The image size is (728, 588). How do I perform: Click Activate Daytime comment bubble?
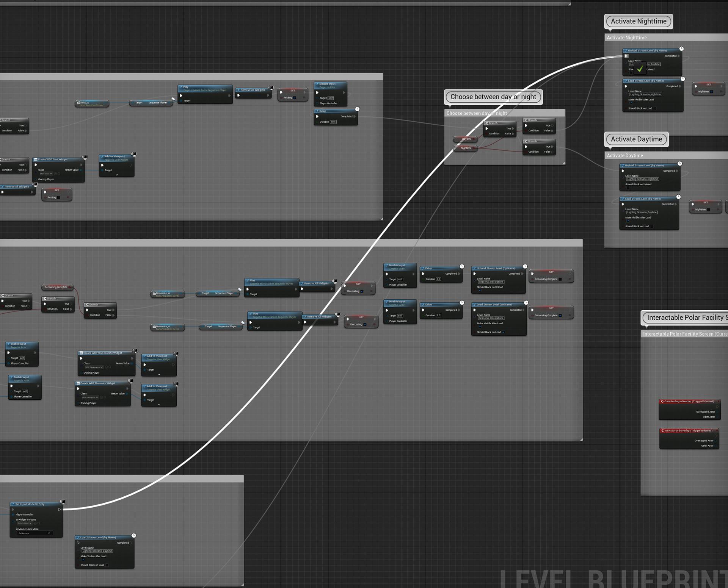coord(636,139)
